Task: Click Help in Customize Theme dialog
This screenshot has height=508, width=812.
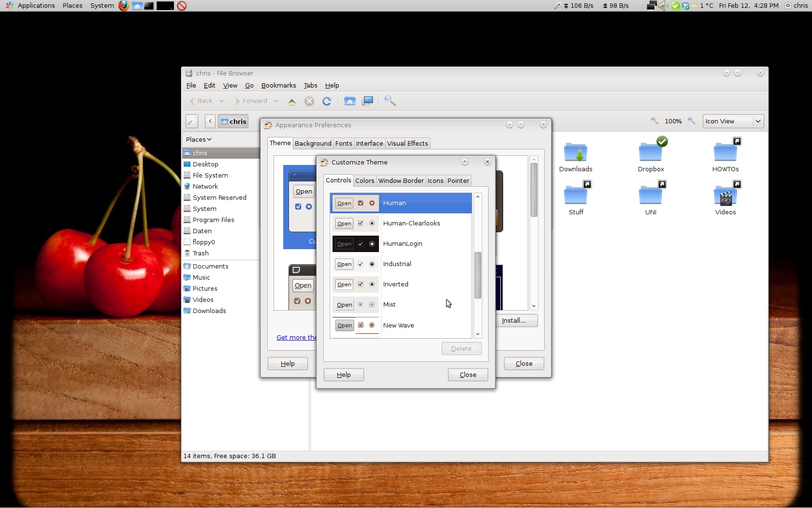Action: 344,375
